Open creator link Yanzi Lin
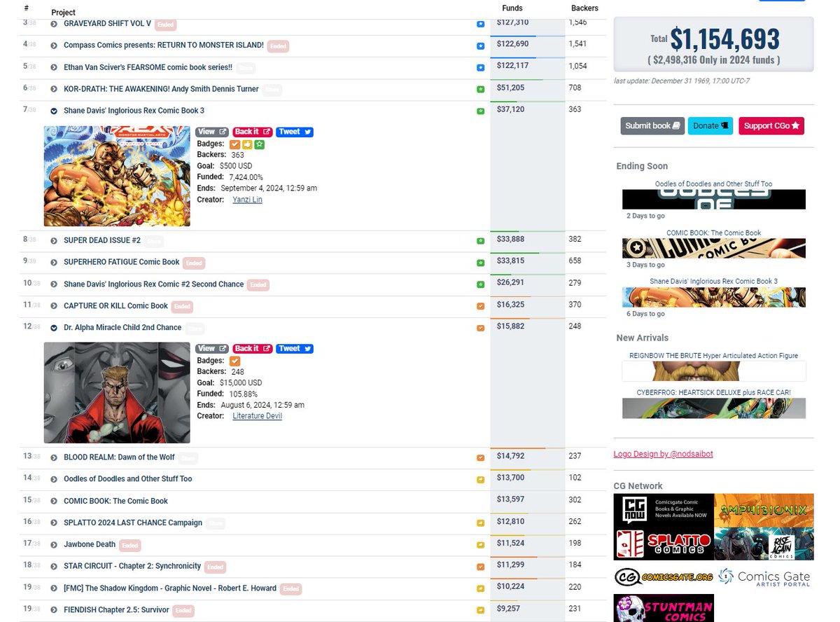840x622 pixels. (x=247, y=200)
